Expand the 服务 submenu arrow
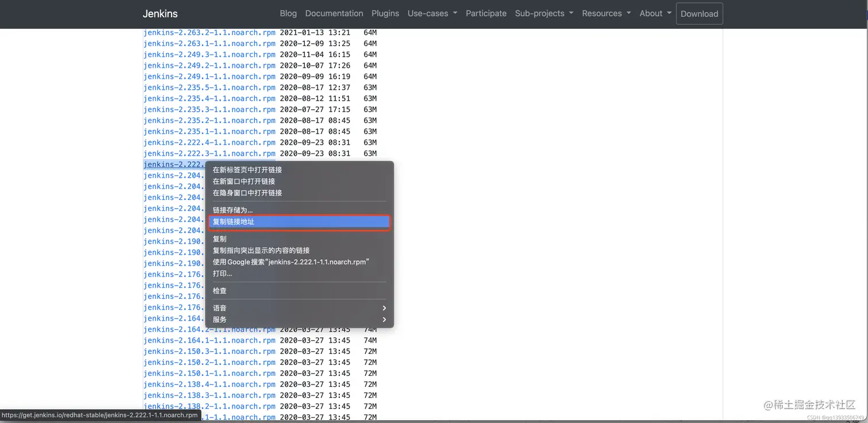 (384, 320)
